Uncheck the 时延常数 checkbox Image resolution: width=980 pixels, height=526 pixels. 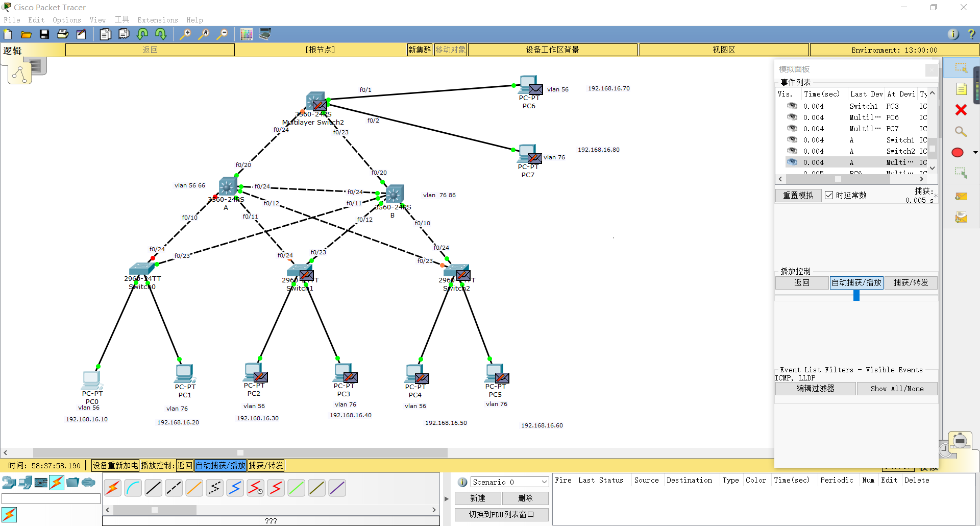[829, 195]
